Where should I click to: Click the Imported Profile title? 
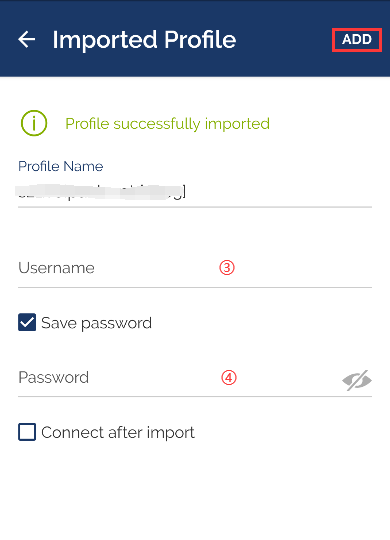coord(144,40)
